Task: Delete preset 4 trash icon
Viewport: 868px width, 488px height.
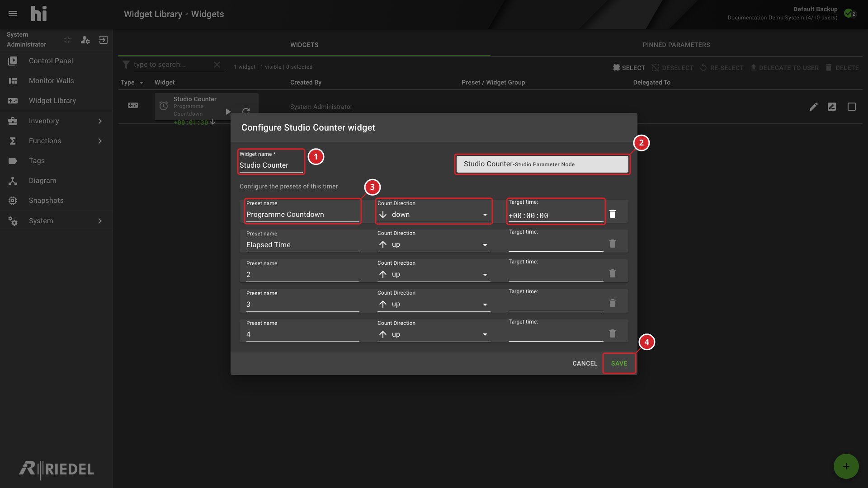Action: pyautogui.click(x=613, y=333)
